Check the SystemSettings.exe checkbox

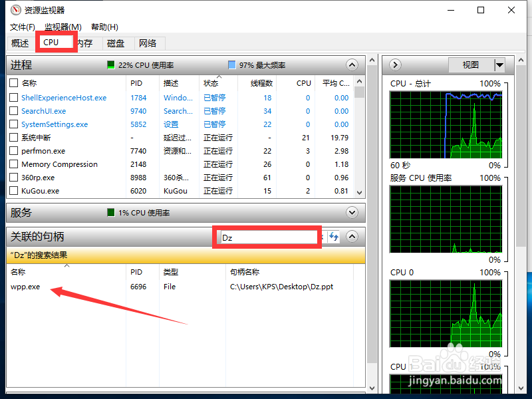[13, 124]
